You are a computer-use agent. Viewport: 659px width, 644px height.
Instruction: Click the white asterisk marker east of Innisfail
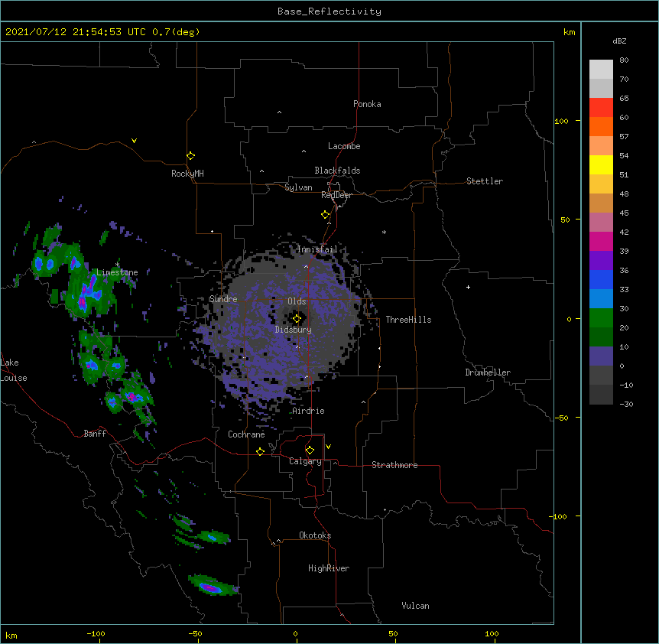point(384,232)
